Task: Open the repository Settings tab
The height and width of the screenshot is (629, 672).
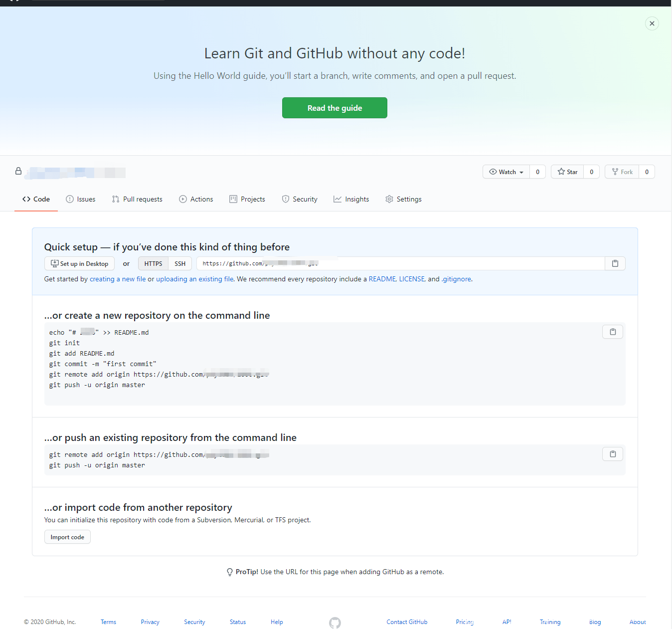Action: pos(403,199)
